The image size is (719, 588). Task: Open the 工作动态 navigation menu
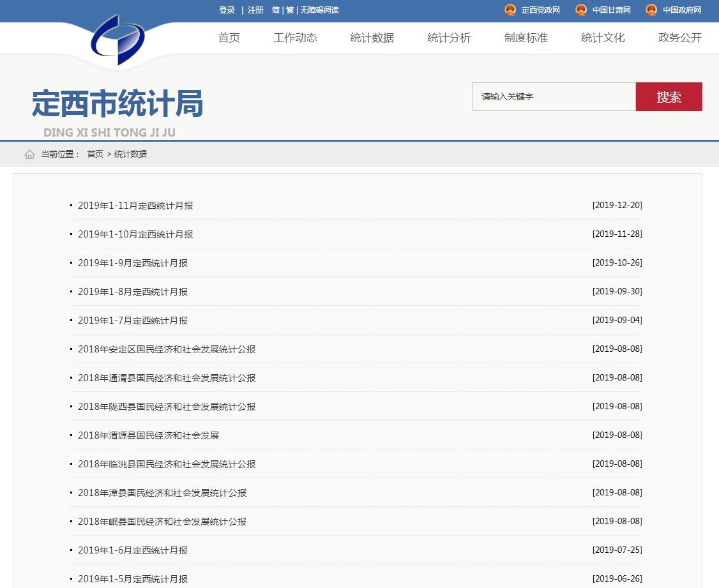click(295, 38)
